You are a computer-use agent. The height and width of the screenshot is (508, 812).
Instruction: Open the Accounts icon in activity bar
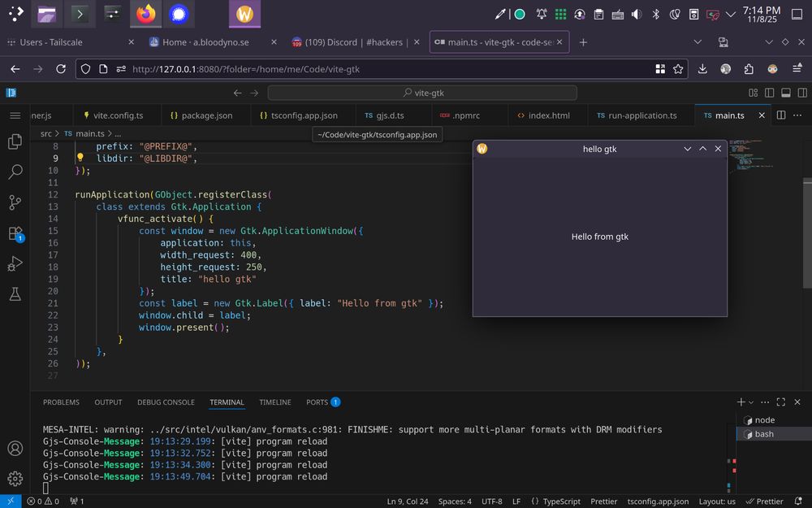coord(14,448)
